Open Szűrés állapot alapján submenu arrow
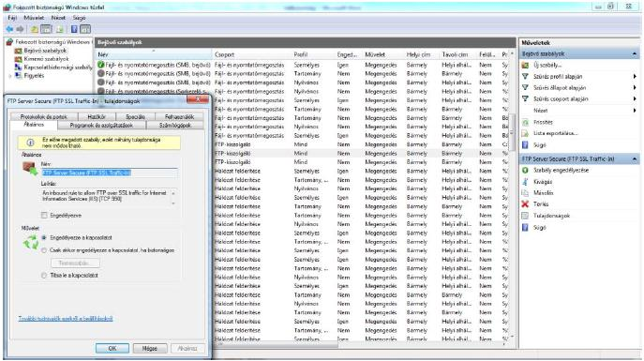This screenshot has width=644, height=361. pos(635,87)
